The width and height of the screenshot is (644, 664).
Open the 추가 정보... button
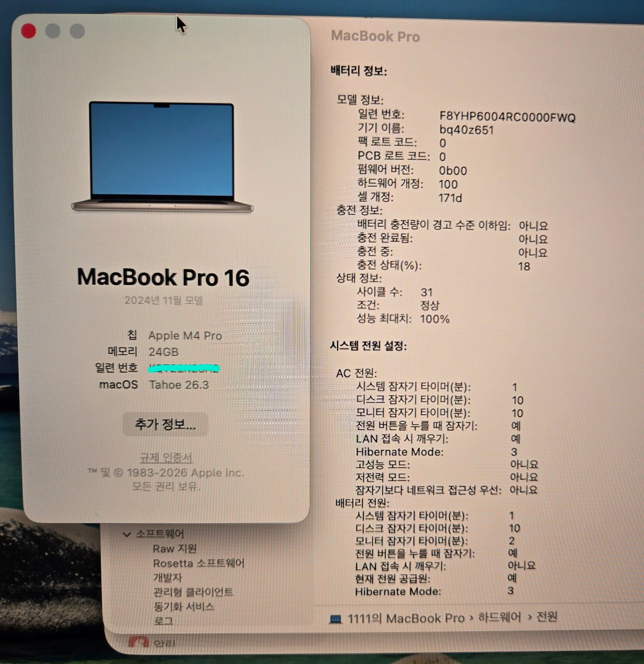pos(165,424)
